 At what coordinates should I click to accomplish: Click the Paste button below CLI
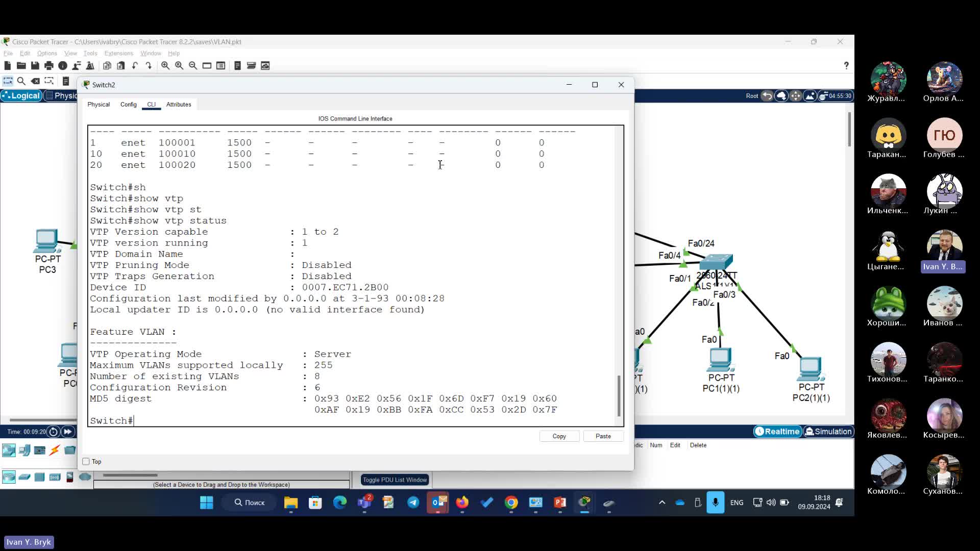click(x=603, y=436)
